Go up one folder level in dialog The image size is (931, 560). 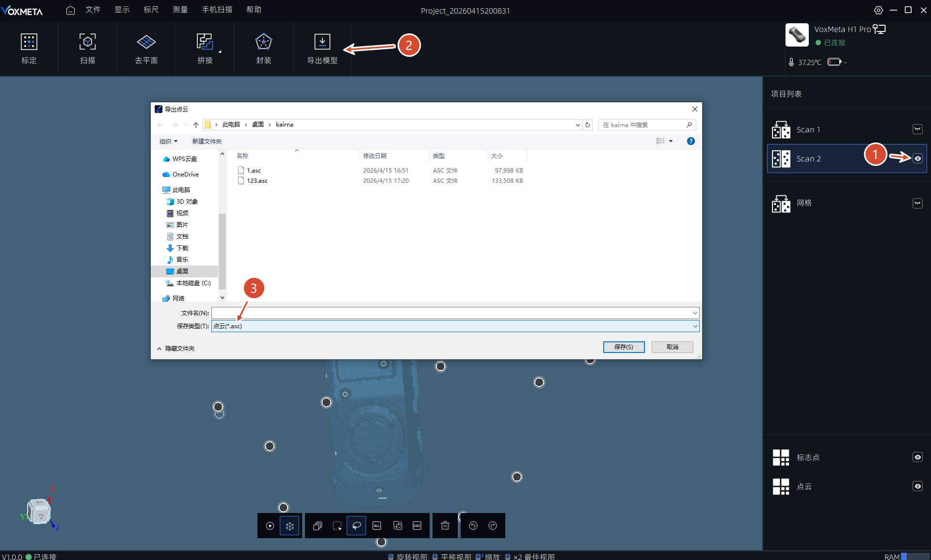pos(196,125)
